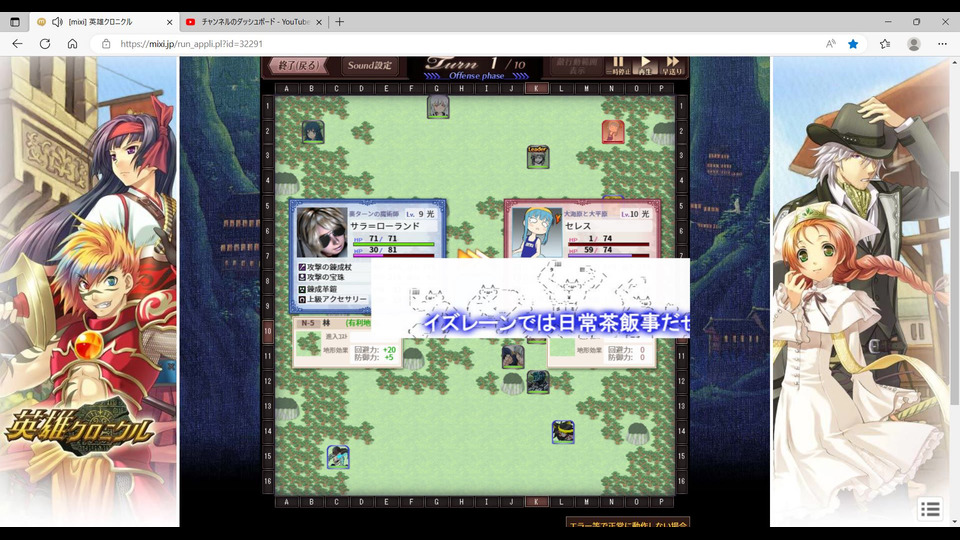Open the tab actions menu icon
Viewport: 960px width, 540px height.
click(x=15, y=22)
